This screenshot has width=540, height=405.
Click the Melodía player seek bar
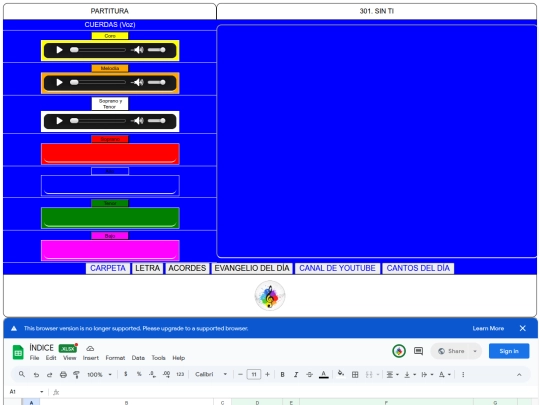coord(98,82)
